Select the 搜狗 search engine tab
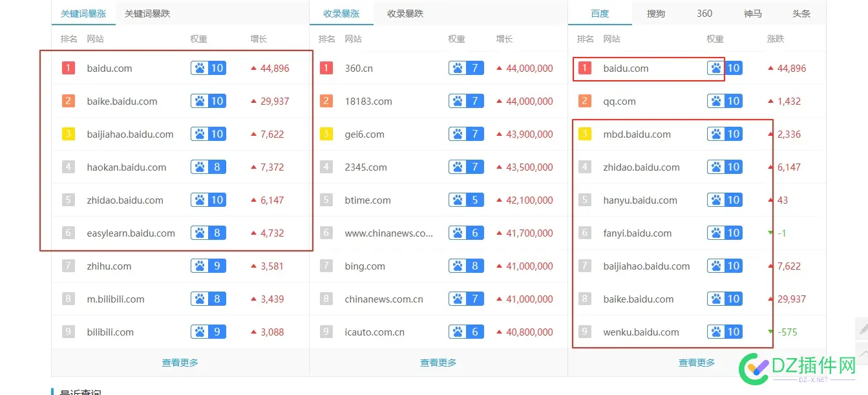868x395 pixels. [656, 14]
